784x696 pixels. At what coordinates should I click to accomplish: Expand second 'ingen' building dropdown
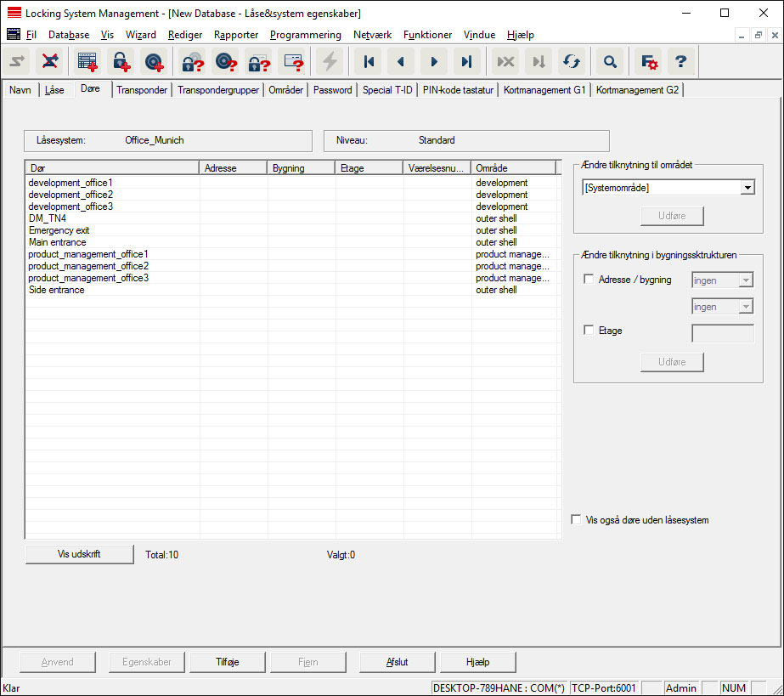(x=745, y=307)
